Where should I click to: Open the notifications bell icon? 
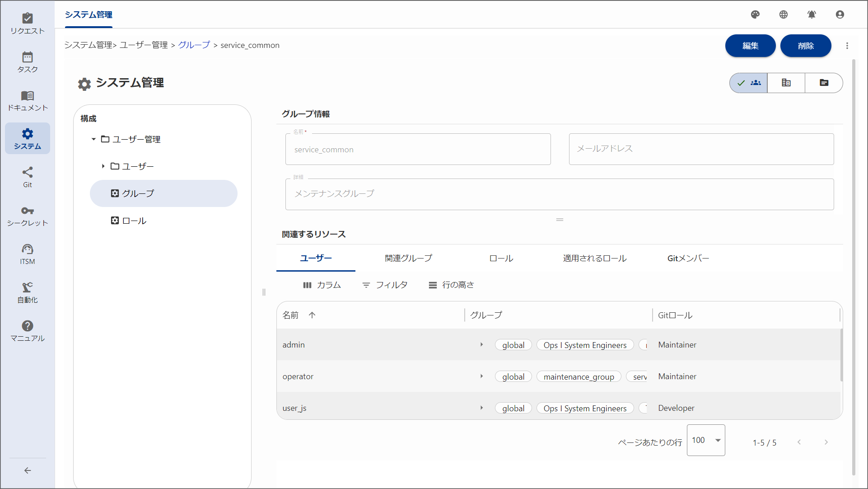coord(812,14)
